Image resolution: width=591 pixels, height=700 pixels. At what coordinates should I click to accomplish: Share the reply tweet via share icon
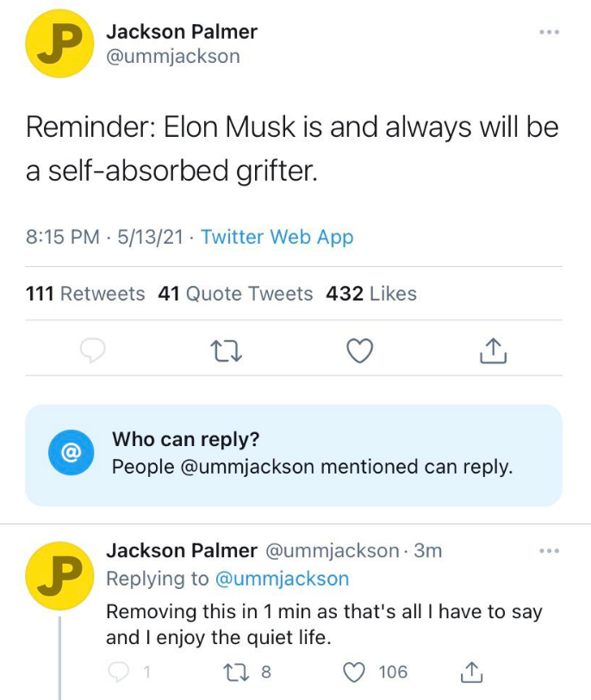(x=470, y=672)
